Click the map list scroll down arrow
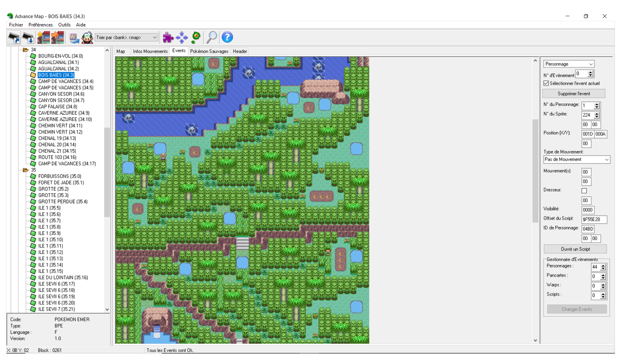The image size is (618, 364). 107,310
